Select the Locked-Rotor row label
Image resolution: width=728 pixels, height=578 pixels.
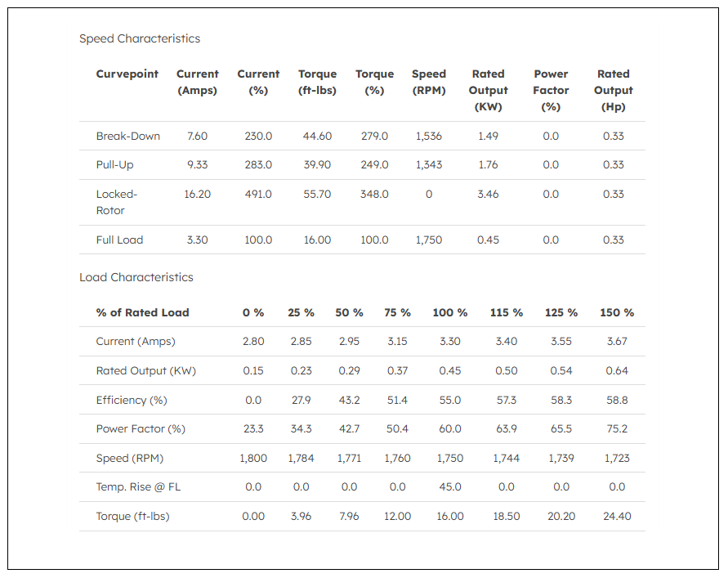117,202
